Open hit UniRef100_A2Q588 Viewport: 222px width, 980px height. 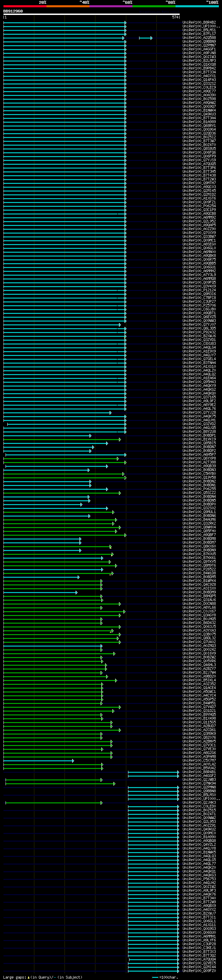199,38
